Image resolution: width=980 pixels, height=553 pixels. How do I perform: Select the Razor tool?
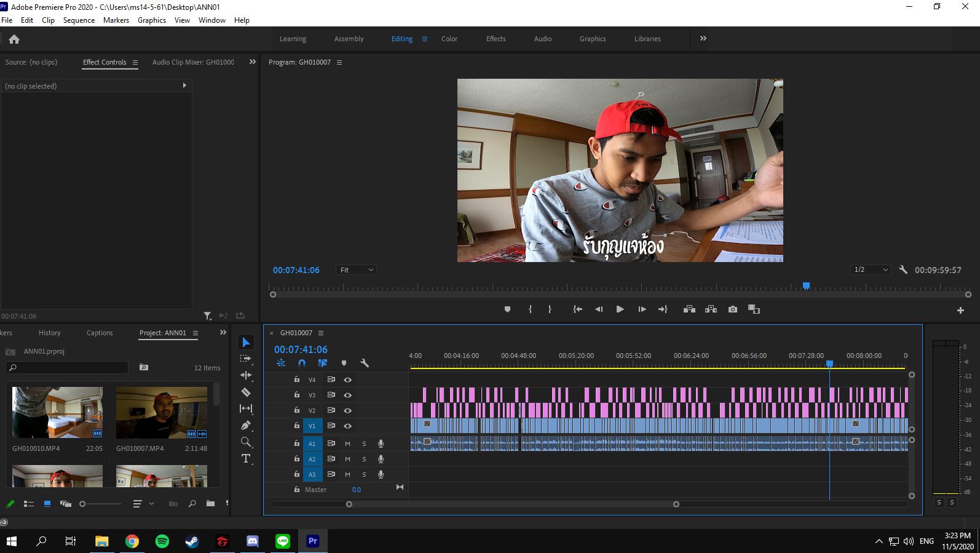click(x=246, y=392)
